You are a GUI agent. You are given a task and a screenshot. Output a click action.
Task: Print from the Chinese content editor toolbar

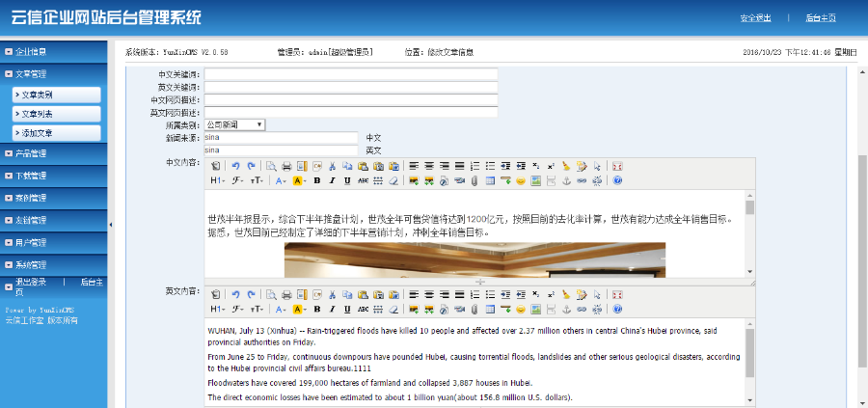coord(286,166)
